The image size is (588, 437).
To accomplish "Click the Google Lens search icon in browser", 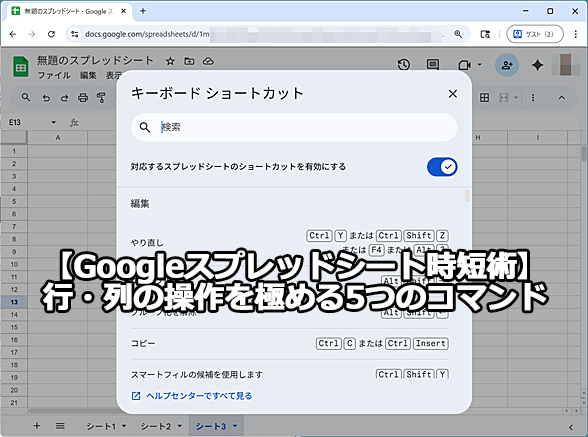I will click(x=485, y=34).
